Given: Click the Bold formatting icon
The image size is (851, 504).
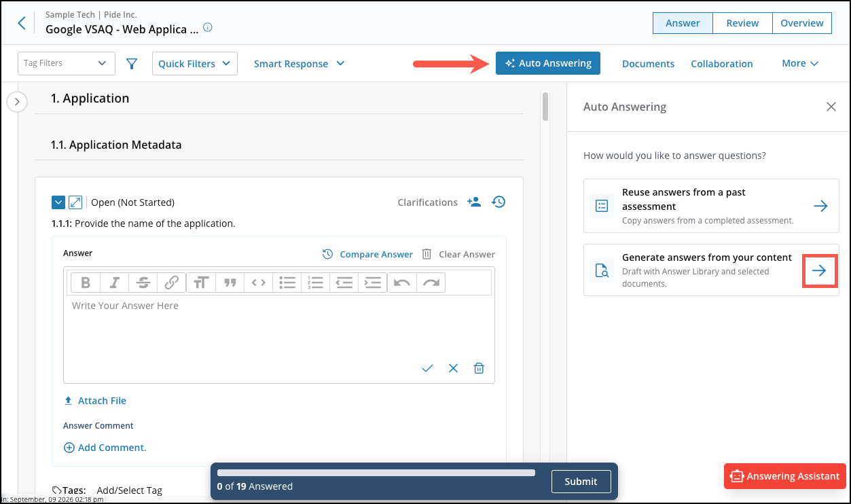Looking at the screenshot, I should (x=86, y=283).
